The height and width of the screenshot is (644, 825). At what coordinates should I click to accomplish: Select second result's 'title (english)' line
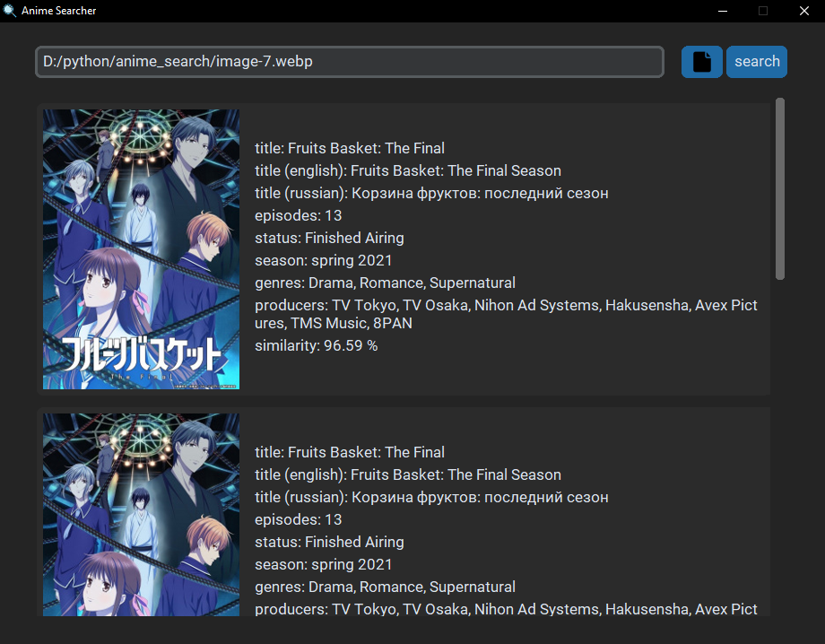408,474
